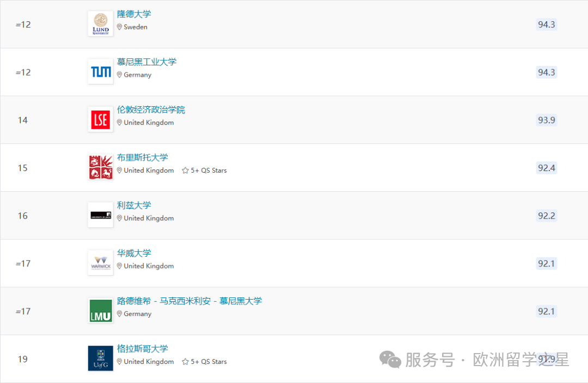Image resolution: width=588 pixels, height=383 pixels.
Task: Click the location pin in 布里斯托大学 row
Action: click(119, 171)
